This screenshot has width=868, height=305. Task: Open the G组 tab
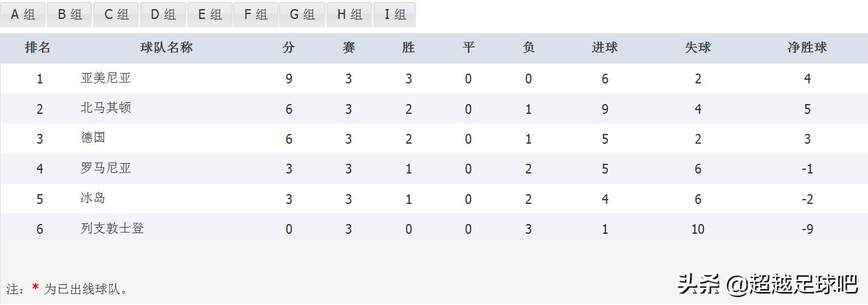click(302, 15)
